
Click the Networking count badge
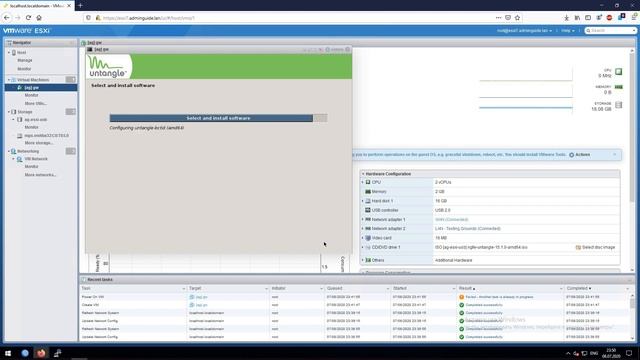pos(70,151)
